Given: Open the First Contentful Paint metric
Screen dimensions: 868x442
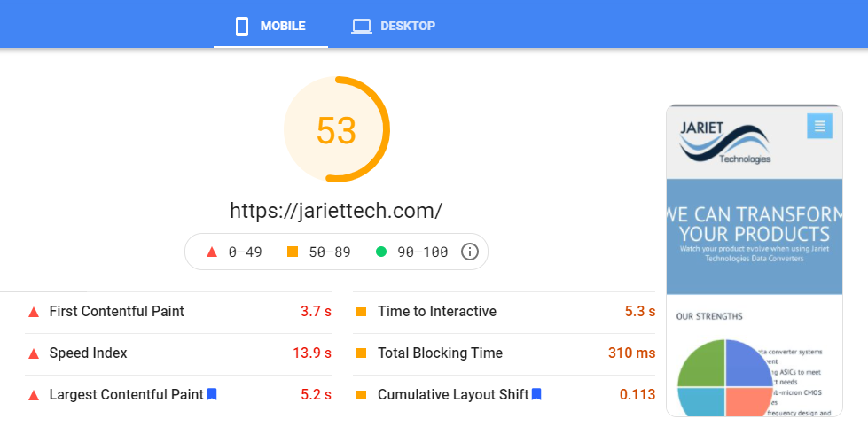Looking at the screenshot, I should coord(178,312).
